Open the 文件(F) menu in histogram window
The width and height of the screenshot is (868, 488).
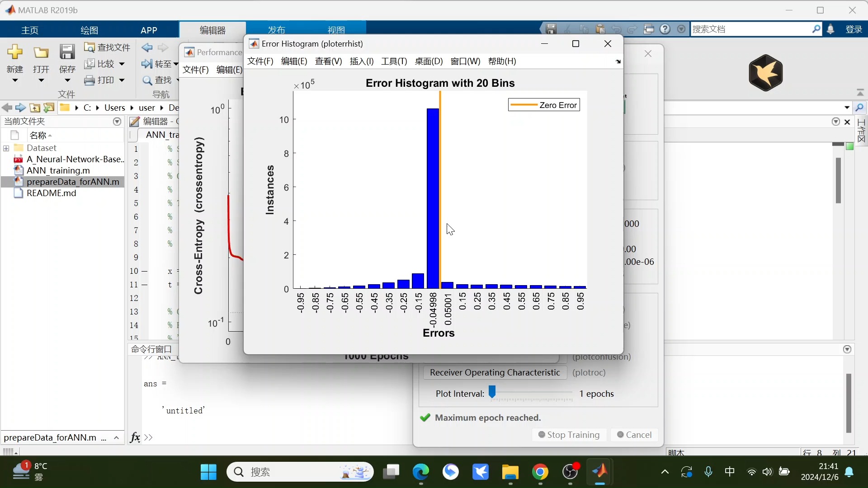[x=260, y=61]
